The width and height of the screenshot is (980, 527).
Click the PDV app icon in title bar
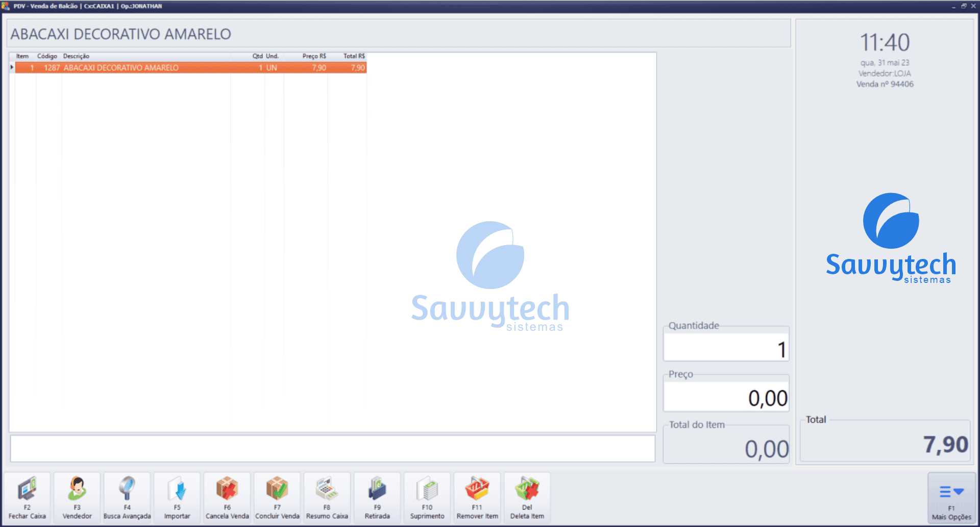(6, 6)
